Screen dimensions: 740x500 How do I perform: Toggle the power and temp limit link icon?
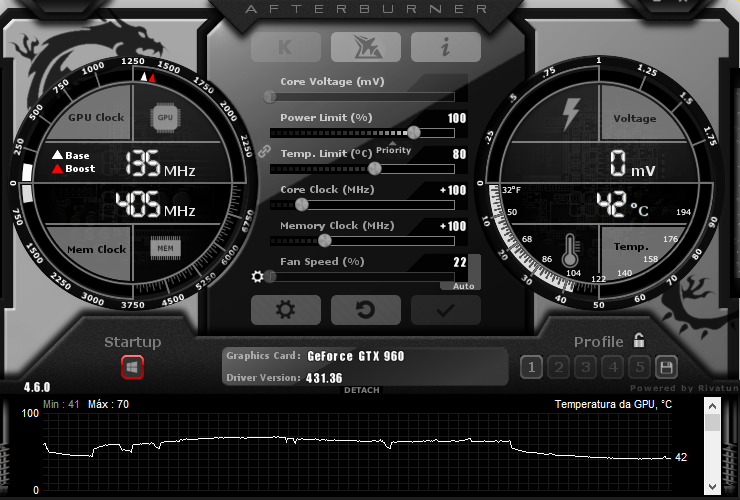coord(264,151)
